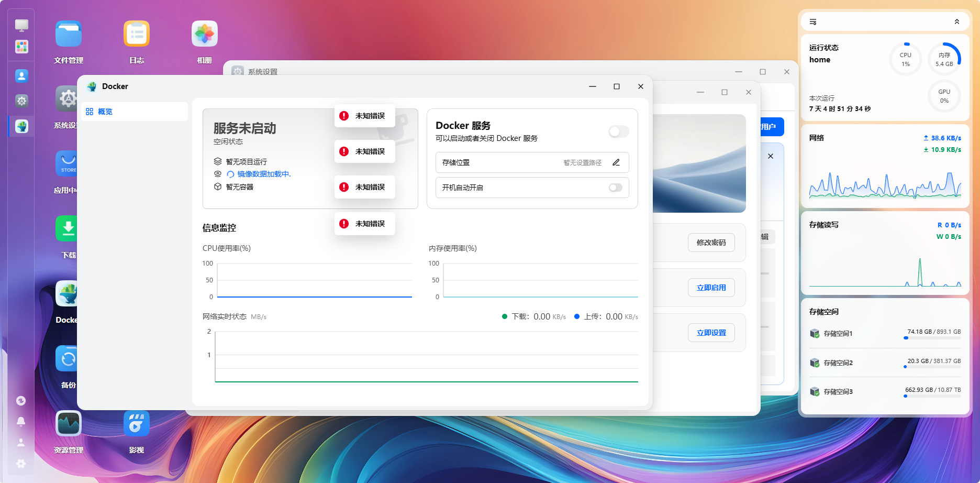The width and height of the screenshot is (980, 483).
Task: Click the 修改密码 button
Action: click(x=711, y=243)
